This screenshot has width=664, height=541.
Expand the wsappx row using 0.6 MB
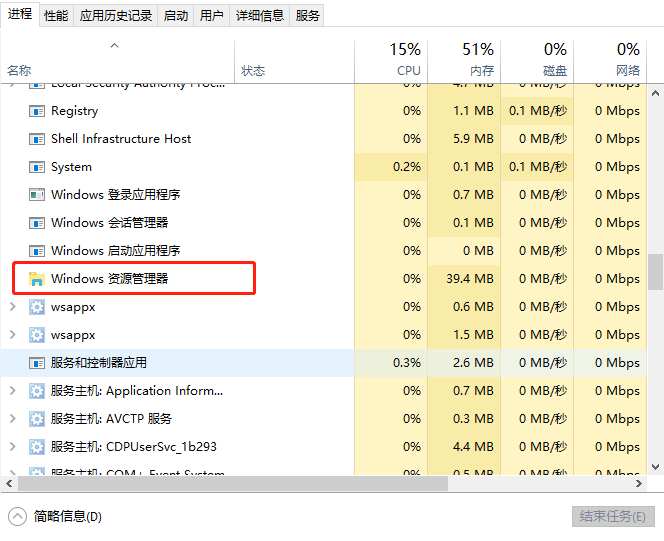pos(13,306)
